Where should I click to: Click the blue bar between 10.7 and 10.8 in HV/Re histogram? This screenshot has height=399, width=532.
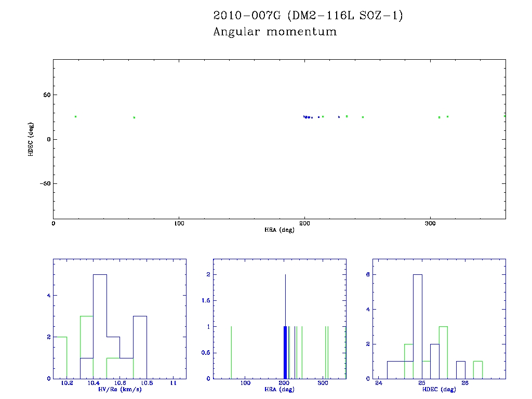click(x=140, y=348)
